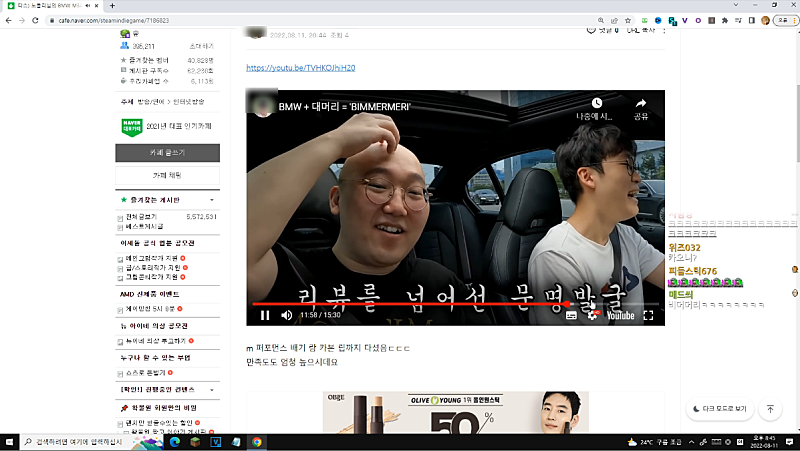Click the Naver 대표카페 green badge
The image size is (800, 451).
(132, 127)
